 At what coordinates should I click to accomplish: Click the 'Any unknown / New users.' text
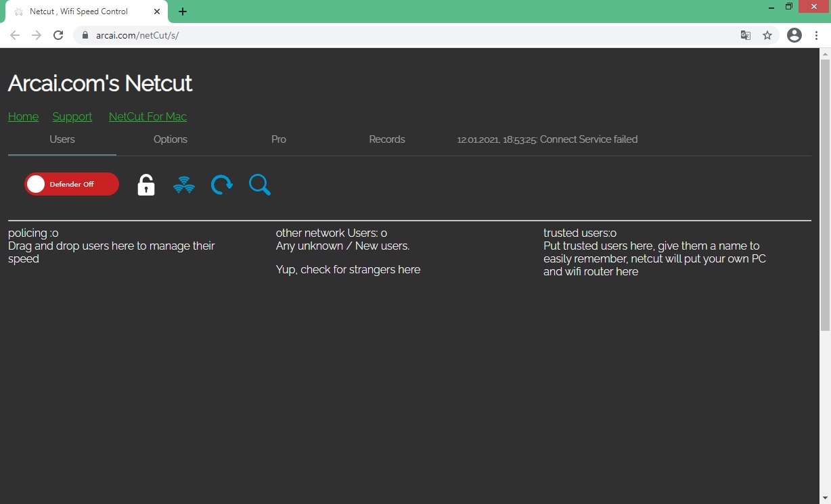point(343,246)
